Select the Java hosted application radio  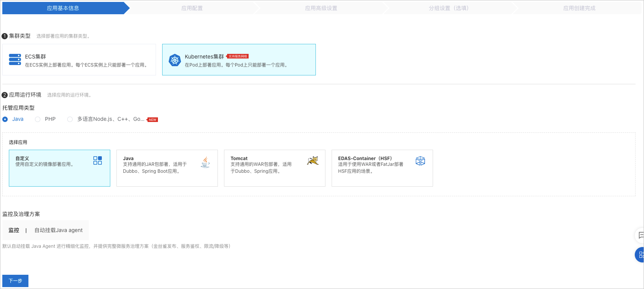click(x=5, y=119)
